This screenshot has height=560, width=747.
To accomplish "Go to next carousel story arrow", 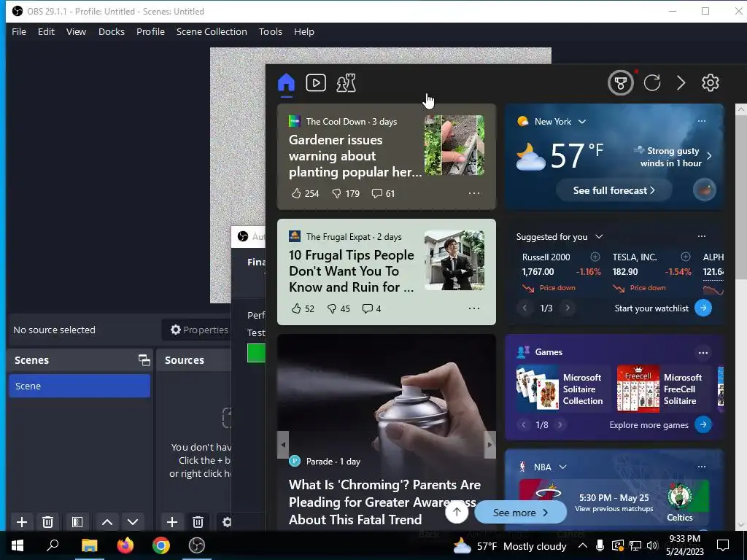I will tap(489, 445).
